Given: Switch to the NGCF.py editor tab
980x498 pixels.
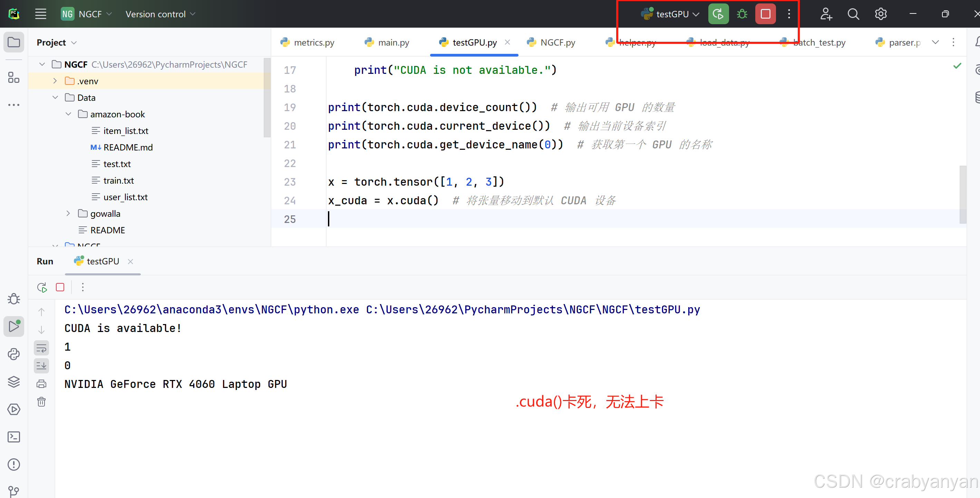Looking at the screenshot, I should click(557, 42).
